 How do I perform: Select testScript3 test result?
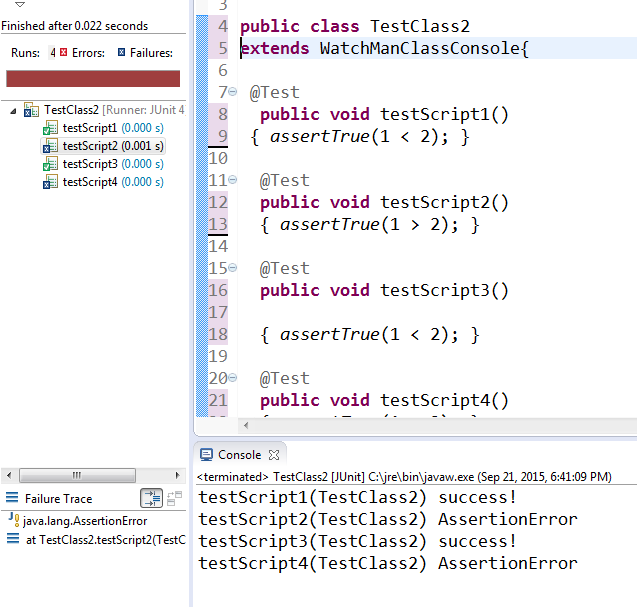[x=113, y=164]
